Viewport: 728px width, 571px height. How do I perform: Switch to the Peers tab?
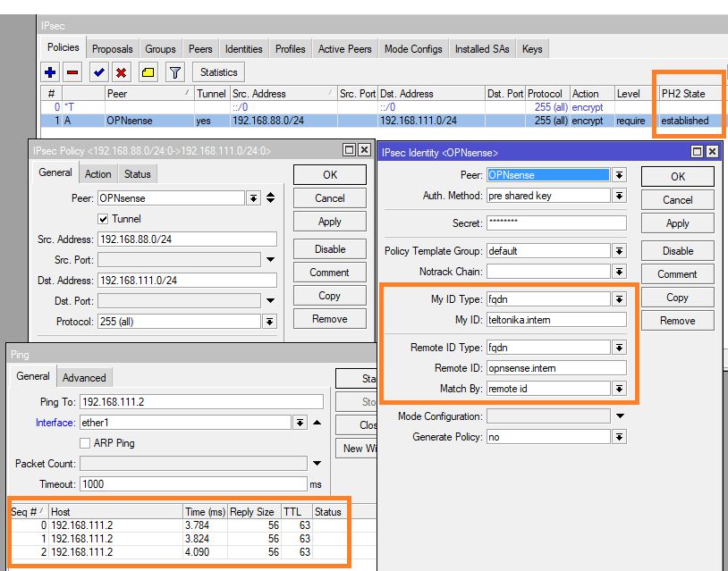coord(200,49)
